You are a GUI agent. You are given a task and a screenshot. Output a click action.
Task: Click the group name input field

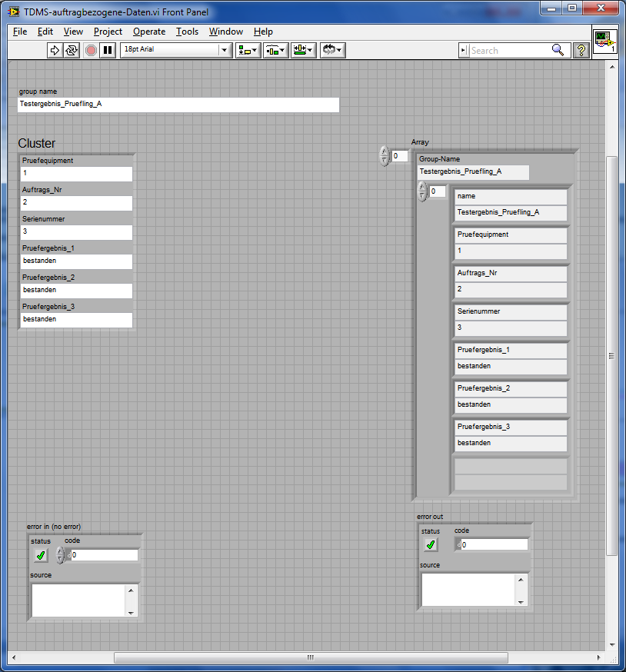tap(178, 105)
